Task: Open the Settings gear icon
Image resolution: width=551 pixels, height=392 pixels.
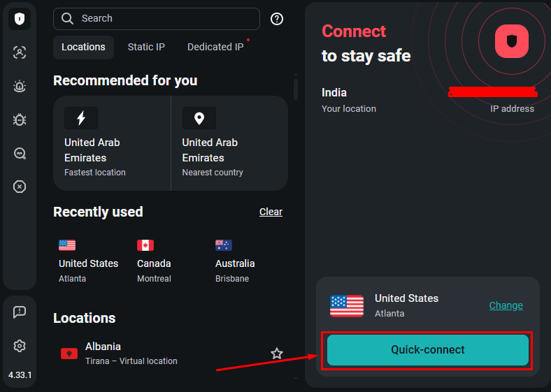Action: point(20,346)
